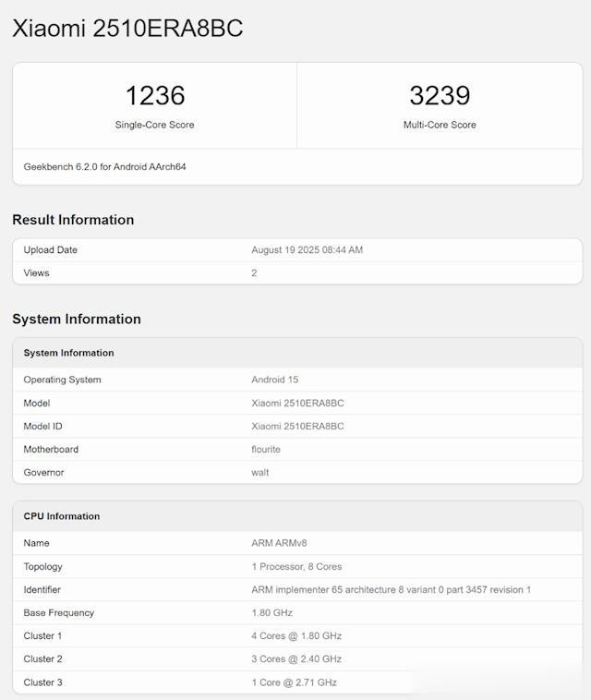
Task: Select the 1236 single-core score number
Action: (x=155, y=95)
